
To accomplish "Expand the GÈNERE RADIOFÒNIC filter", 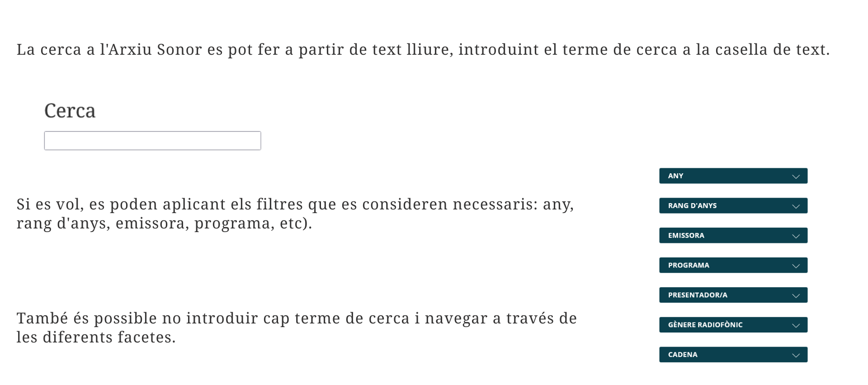I will [x=733, y=325].
